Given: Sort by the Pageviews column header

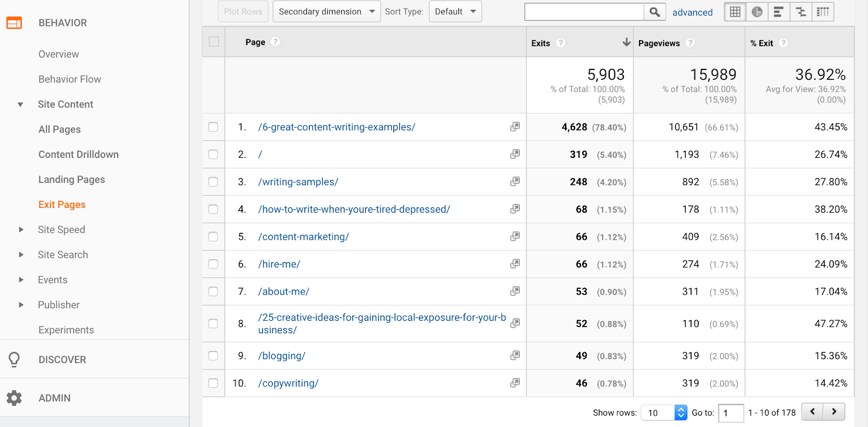Looking at the screenshot, I should tap(659, 43).
